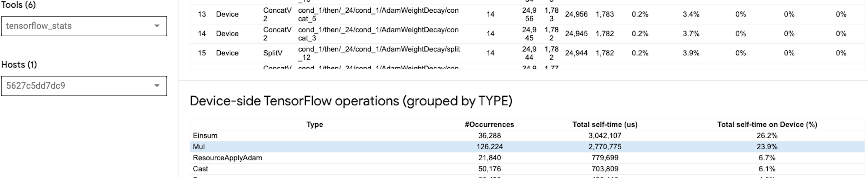This screenshot has height=178, width=868.
Task: Select row 13 rank number
Action: click(x=202, y=14)
